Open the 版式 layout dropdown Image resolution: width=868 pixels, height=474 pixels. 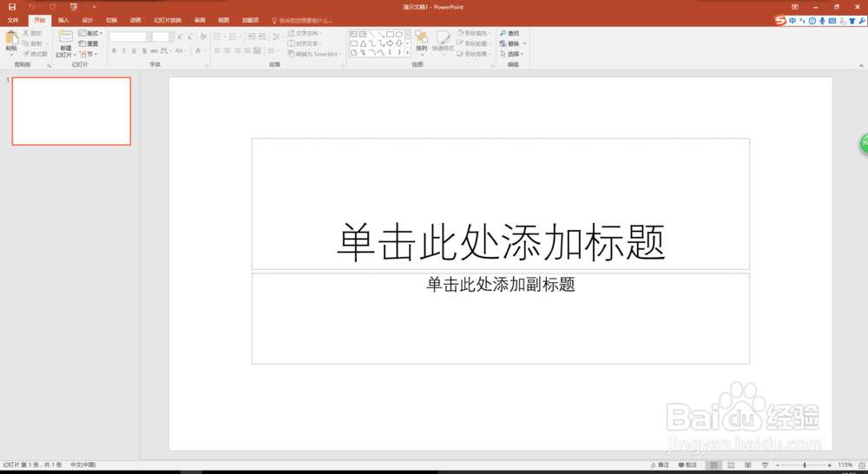coord(91,33)
